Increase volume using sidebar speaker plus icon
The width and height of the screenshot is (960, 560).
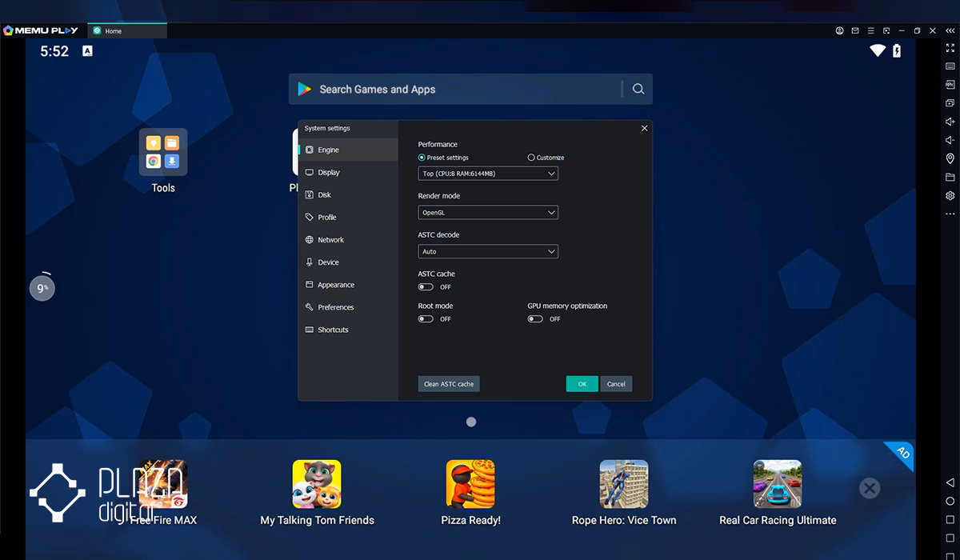(x=950, y=122)
